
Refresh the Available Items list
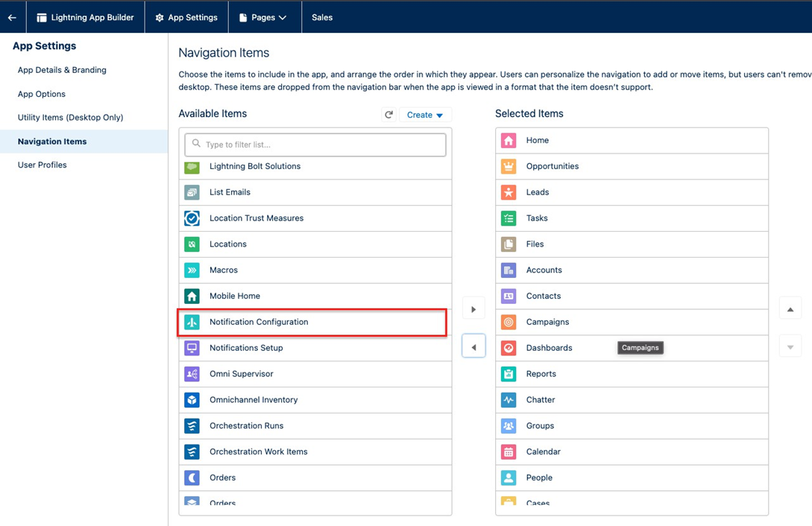pyautogui.click(x=389, y=114)
